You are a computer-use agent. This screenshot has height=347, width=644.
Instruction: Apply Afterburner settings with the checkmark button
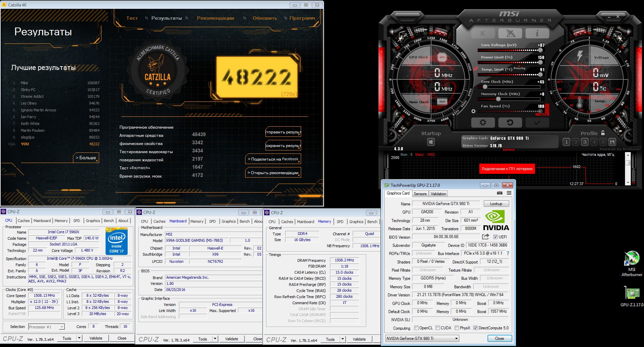537,122
